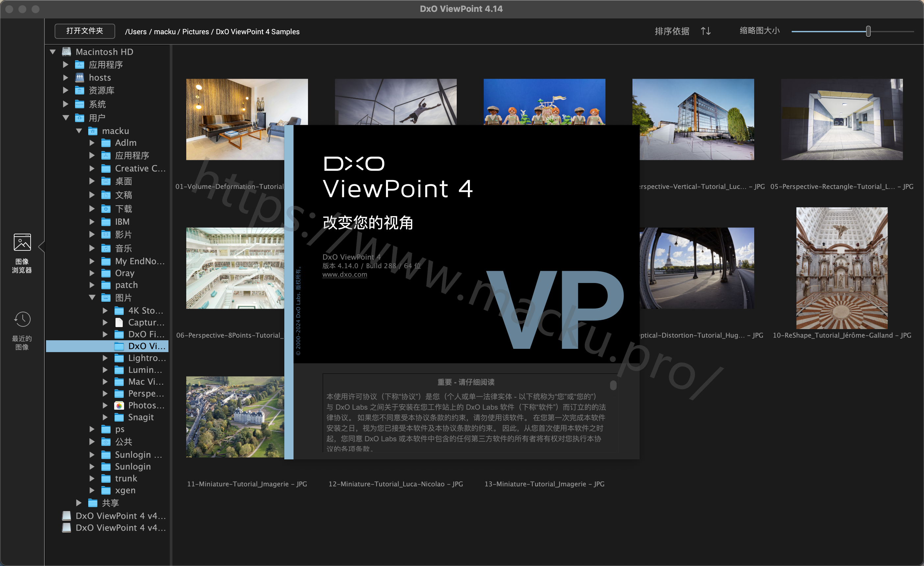
Task: Collapse the side panel arrow handle
Action: point(41,247)
